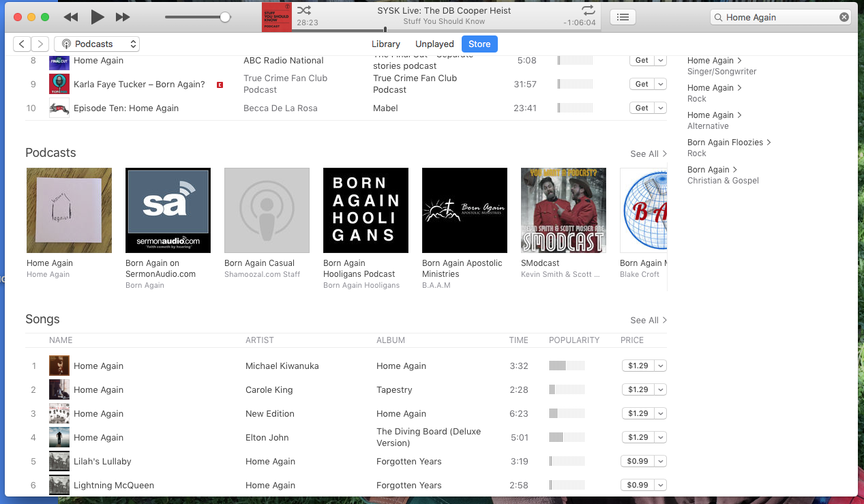This screenshot has height=504, width=864.
Task: Buy Michael Kiwanuka Home Again for $1.29
Action: [638, 366]
